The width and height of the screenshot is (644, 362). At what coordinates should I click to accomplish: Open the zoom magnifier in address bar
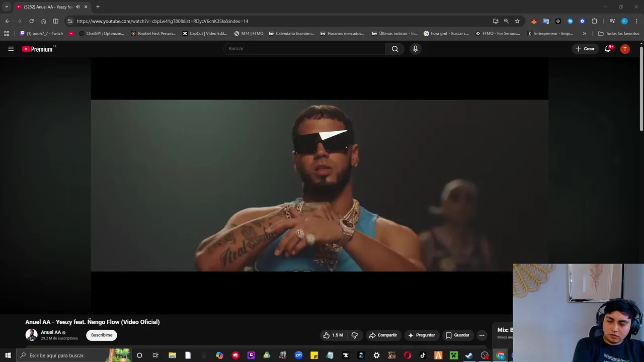click(x=506, y=21)
